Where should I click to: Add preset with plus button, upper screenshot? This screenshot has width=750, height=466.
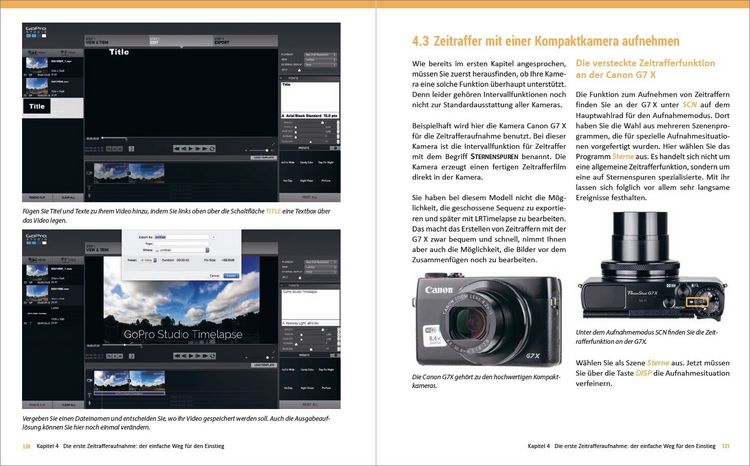pyautogui.click(x=335, y=148)
